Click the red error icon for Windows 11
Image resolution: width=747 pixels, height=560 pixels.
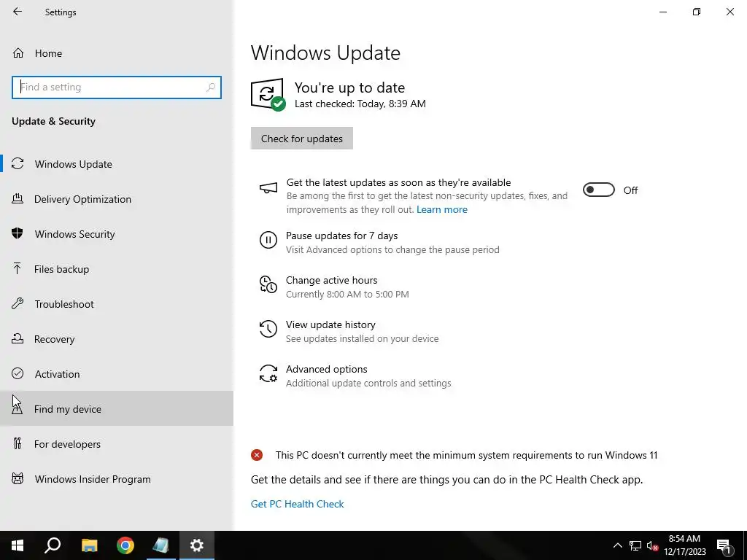257,455
